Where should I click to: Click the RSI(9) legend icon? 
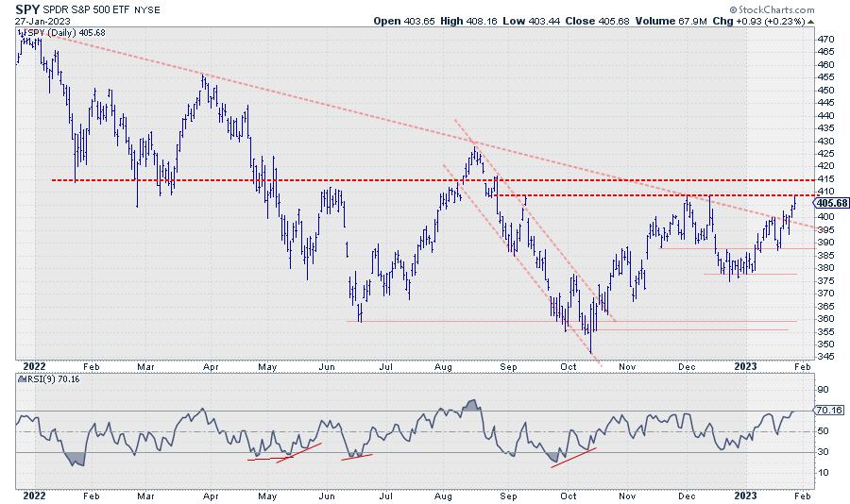click(x=21, y=378)
